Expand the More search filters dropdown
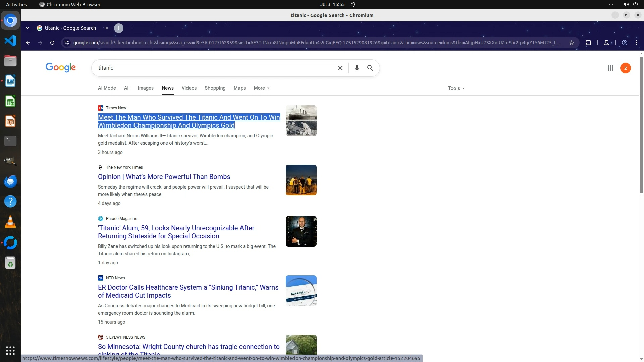Image resolution: width=644 pixels, height=362 pixels. coord(261,88)
